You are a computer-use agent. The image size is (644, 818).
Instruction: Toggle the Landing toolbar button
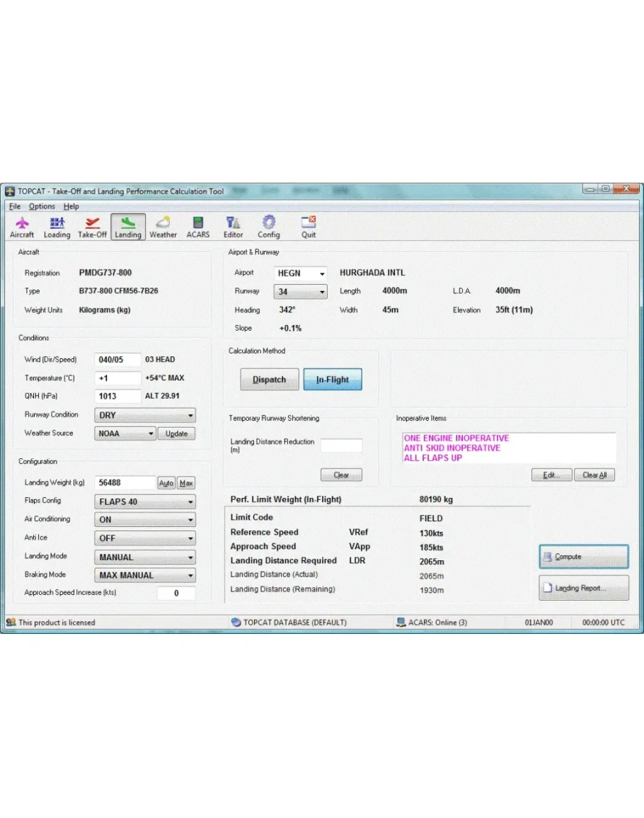point(128,227)
